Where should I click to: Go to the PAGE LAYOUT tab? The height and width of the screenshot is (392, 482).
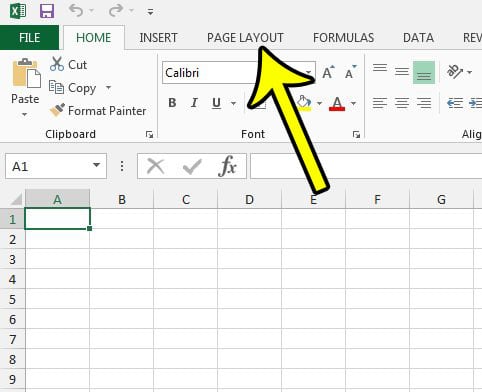(245, 38)
